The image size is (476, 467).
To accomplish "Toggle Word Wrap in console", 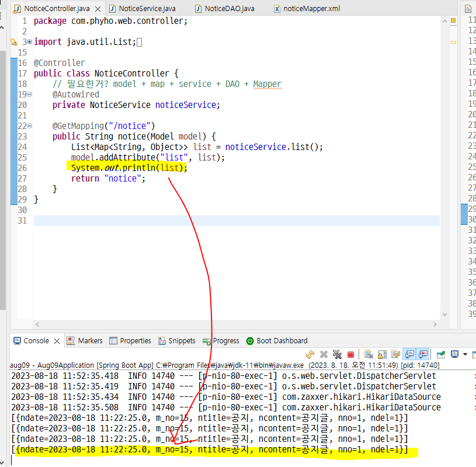I will point(395,354).
